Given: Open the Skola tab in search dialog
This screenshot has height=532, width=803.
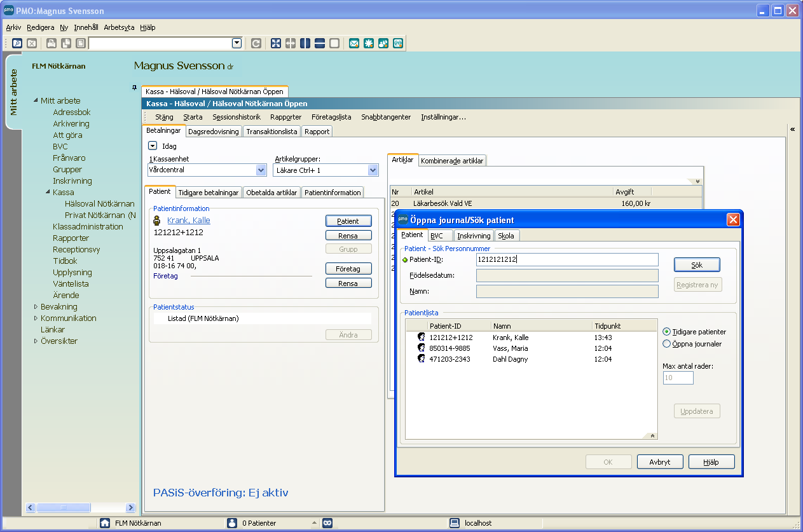Looking at the screenshot, I should point(507,235).
